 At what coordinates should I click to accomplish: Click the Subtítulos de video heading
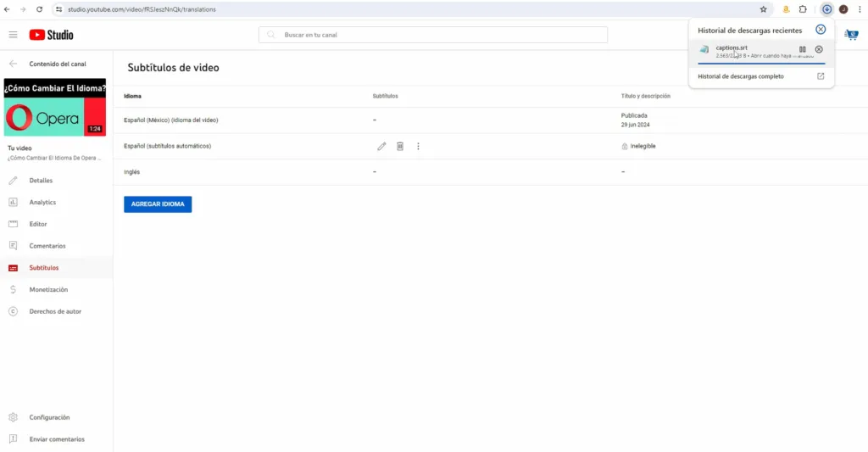173,68
